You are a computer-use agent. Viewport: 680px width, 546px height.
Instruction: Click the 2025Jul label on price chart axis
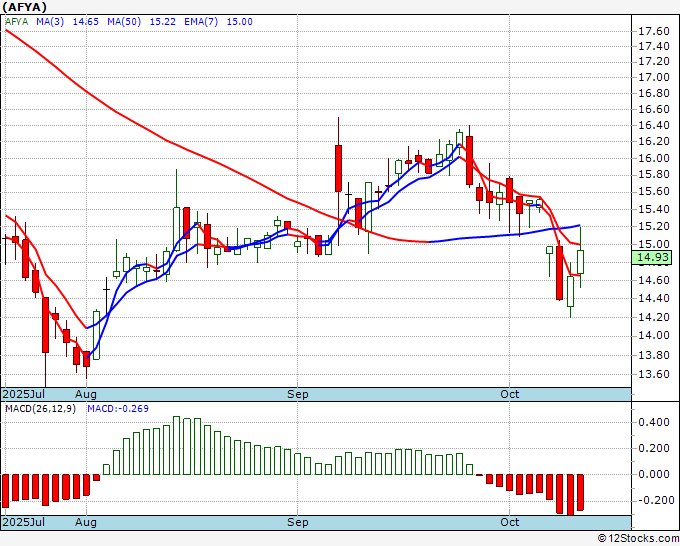[23, 394]
